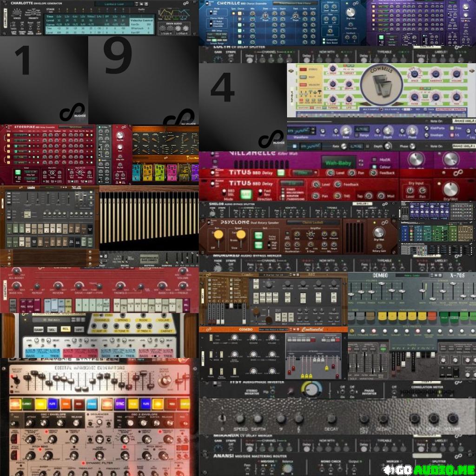Click the Cowbells VELOCITY button
This screenshot has height=476, width=476.
point(303,85)
